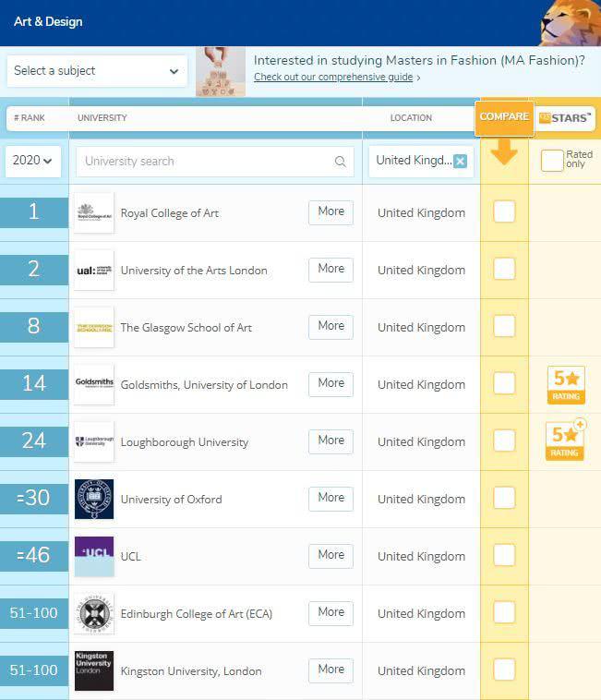Open the Select a subject dropdown

(x=97, y=71)
